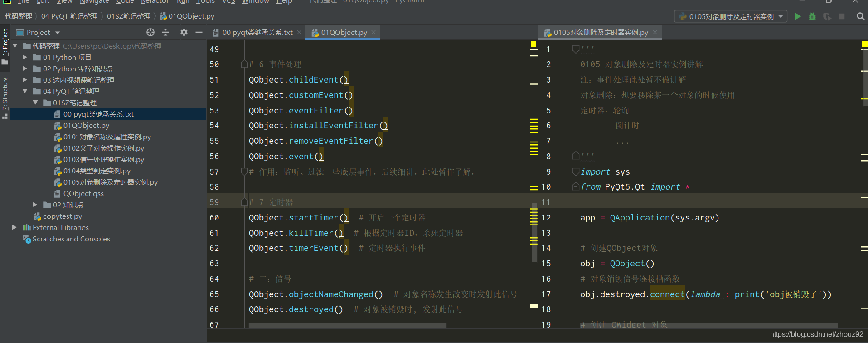Image resolution: width=868 pixels, height=343 pixels.
Task: Click 01SZ笔记整理 breadcrumb
Action: [129, 16]
